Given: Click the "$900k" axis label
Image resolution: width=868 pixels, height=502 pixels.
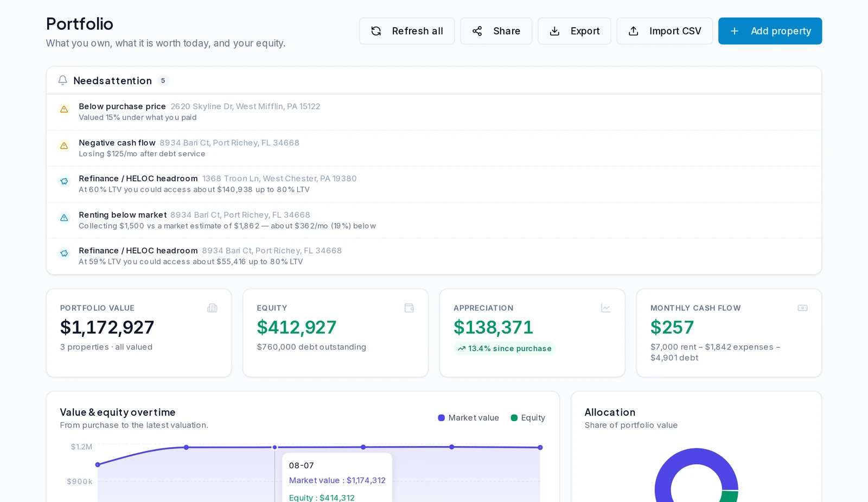Looking at the screenshot, I should (80, 482).
